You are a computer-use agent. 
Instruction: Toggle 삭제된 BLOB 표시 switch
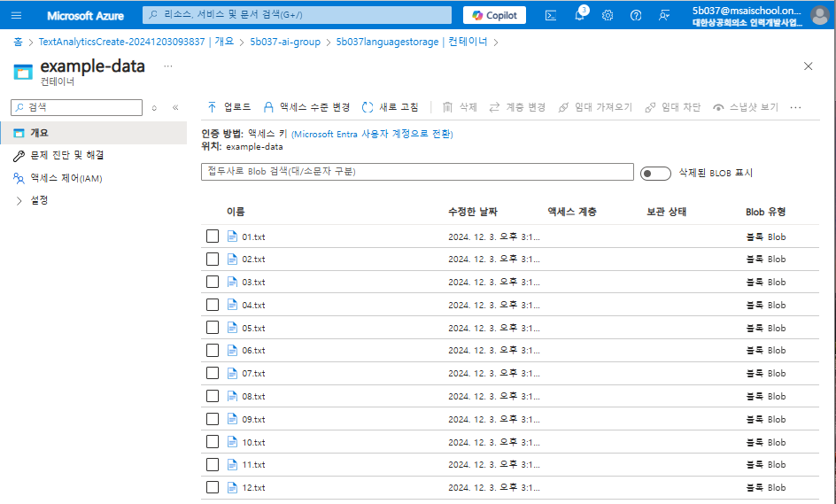click(655, 174)
